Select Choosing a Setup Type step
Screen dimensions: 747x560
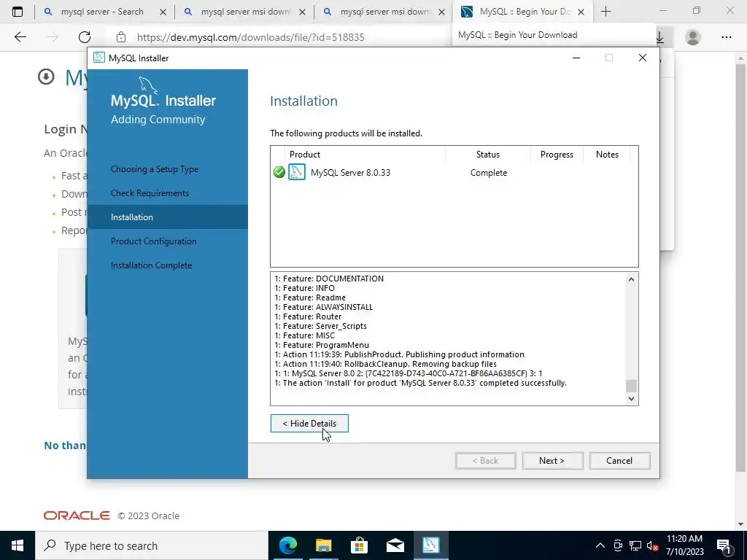[x=155, y=169]
